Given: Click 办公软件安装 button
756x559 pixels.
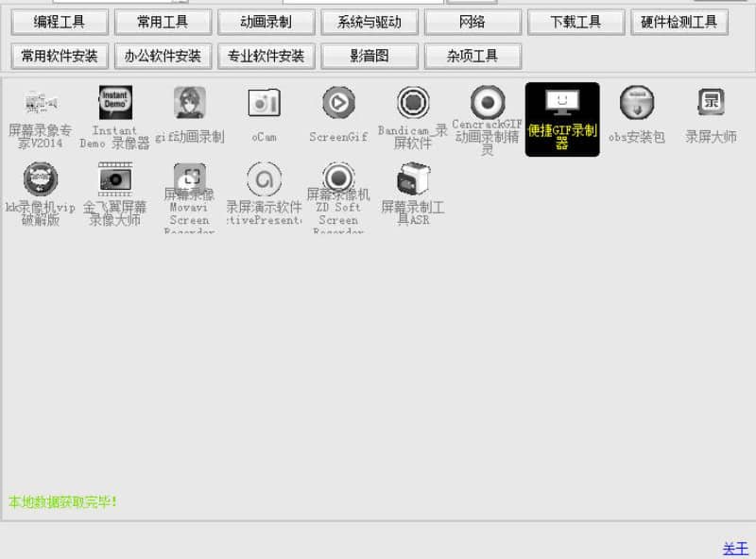Looking at the screenshot, I should (x=163, y=57).
